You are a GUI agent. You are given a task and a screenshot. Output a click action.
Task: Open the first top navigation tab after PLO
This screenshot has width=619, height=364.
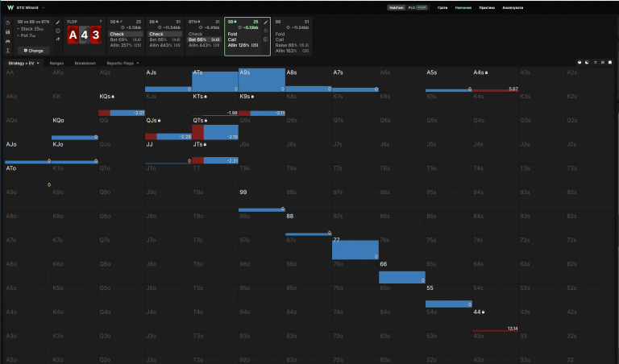442,7
